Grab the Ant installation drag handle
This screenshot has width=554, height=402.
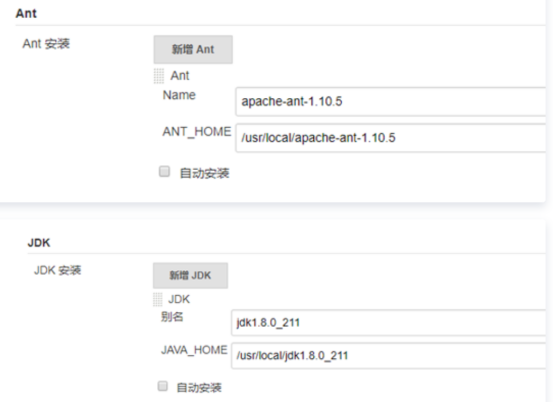(x=159, y=76)
